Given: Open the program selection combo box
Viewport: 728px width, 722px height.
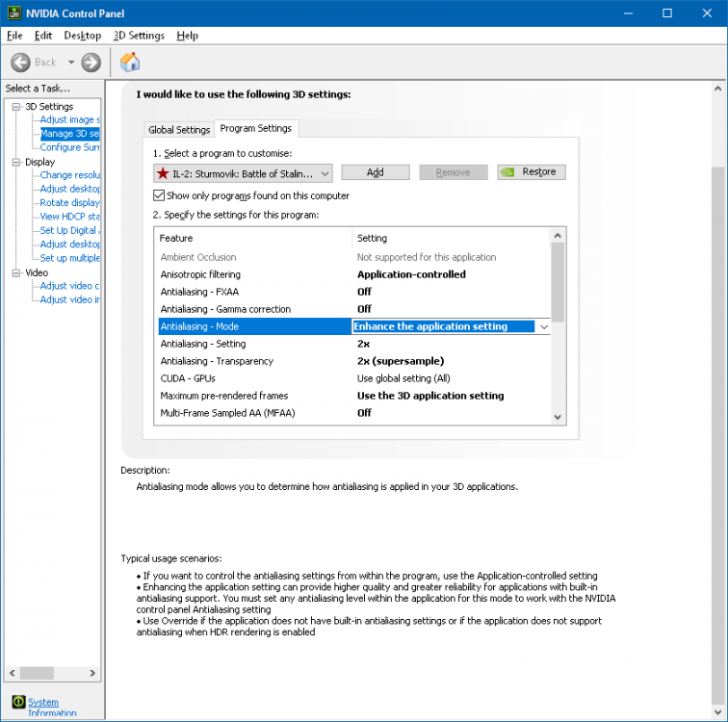Looking at the screenshot, I should pyautogui.click(x=244, y=172).
